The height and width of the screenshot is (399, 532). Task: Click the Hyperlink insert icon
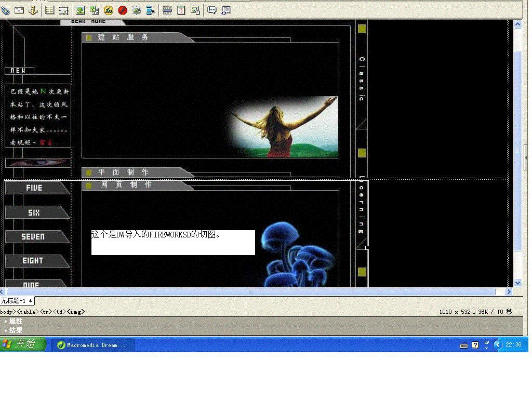[x=6, y=10]
